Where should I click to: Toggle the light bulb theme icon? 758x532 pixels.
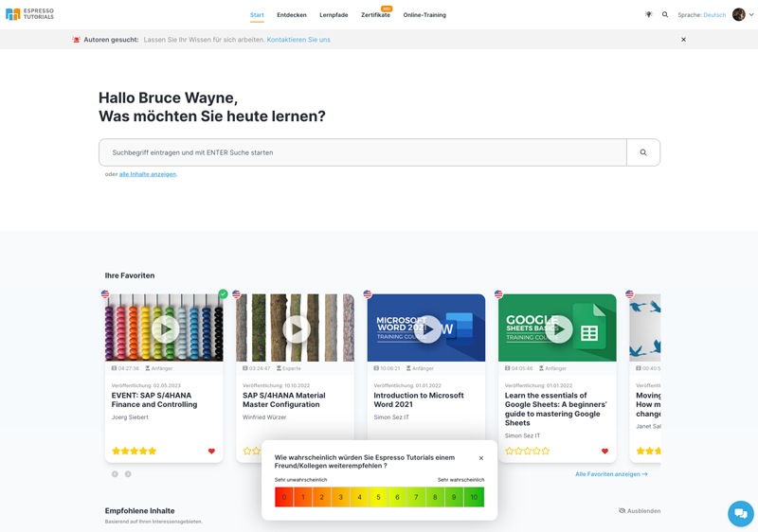tap(649, 14)
